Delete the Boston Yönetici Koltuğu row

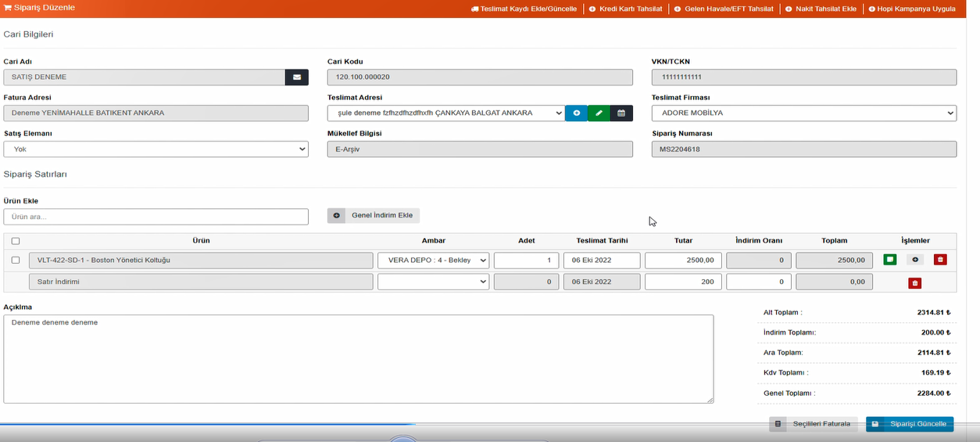point(940,260)
